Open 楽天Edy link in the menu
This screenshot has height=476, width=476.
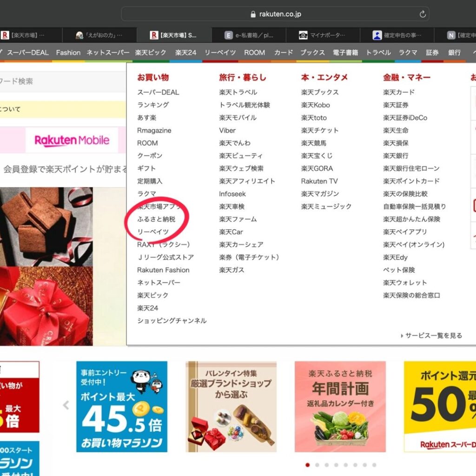(395, 258)
